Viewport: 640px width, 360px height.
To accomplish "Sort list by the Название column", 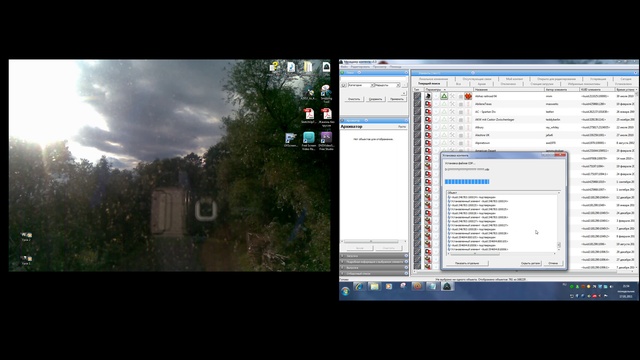I will click(509, 89).
